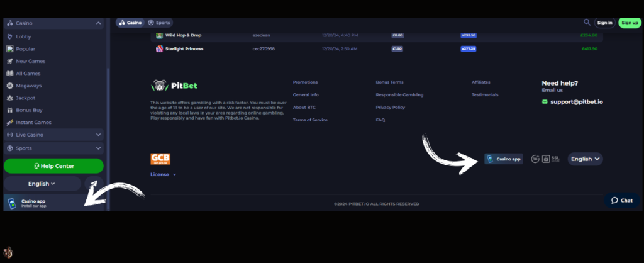644x263 pixels.
Task: Open the Help Center
Action: (53, 166)
